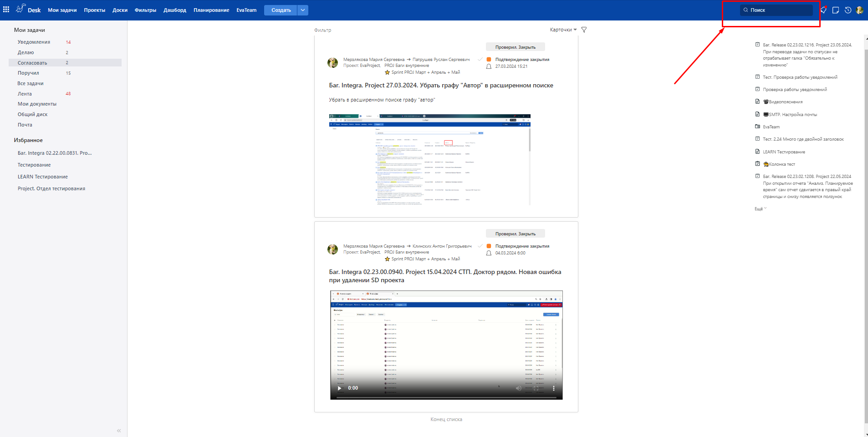Click sprint star icon on the Клинских card
The height and width of the screenshot is (437, 868).
388,259
